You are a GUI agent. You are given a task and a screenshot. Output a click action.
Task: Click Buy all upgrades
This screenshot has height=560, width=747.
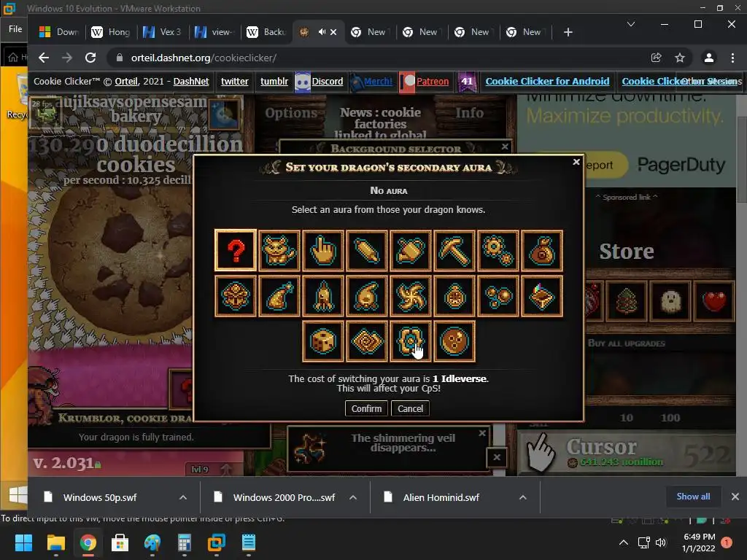point(627,343)
